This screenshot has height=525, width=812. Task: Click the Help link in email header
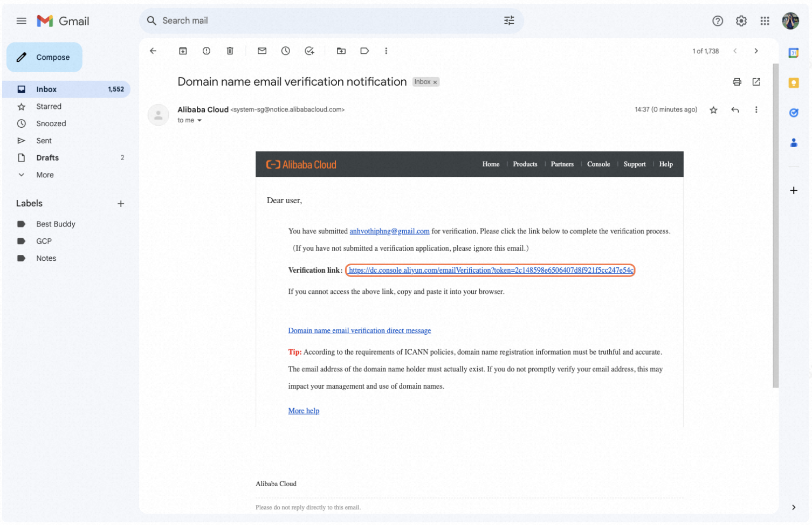[x=665, y=164]
